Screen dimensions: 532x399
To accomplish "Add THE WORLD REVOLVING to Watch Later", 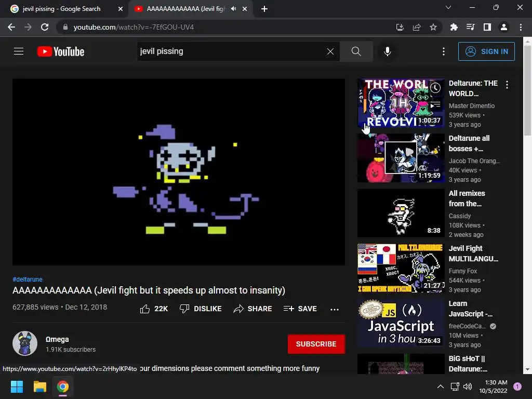I will [435, 88].
